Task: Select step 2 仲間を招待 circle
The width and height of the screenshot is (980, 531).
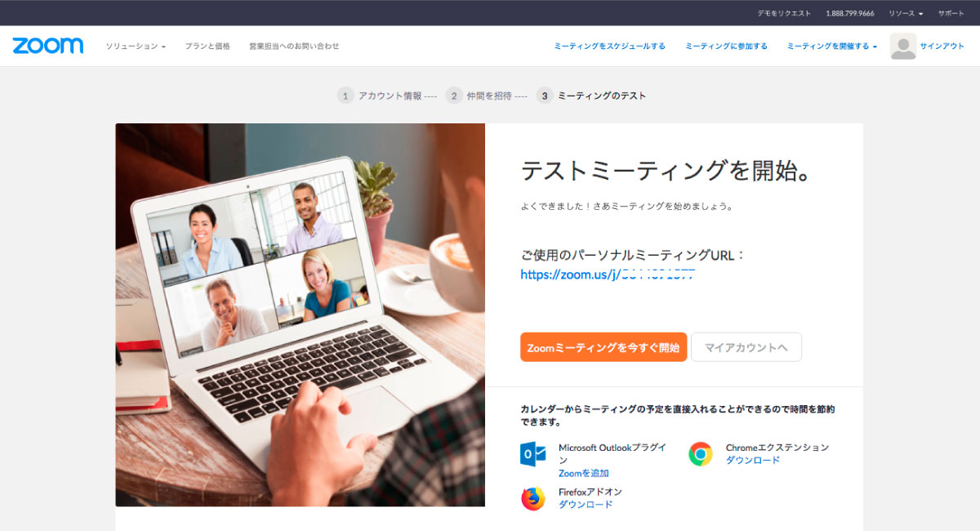Action: click(x=454, y=96)
